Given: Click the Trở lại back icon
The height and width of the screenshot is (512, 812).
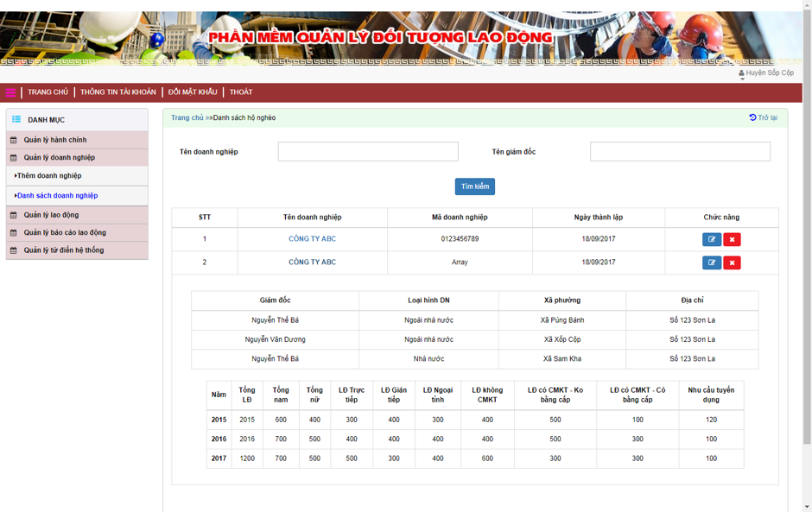Looking at the screenshot, I should pos(752,117).
